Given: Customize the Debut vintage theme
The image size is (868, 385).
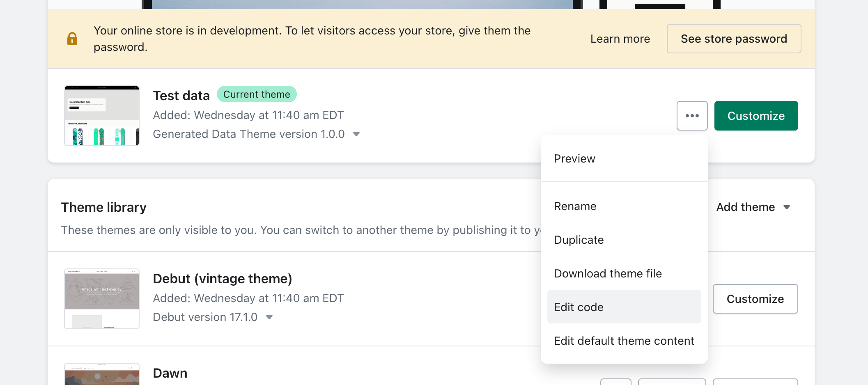Looking at the screenshot, I should (755, 299).
